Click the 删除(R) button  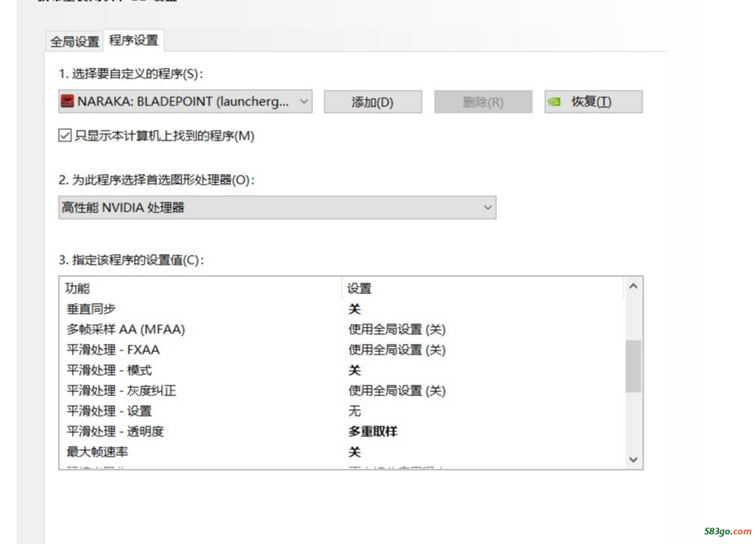[483, 101]
